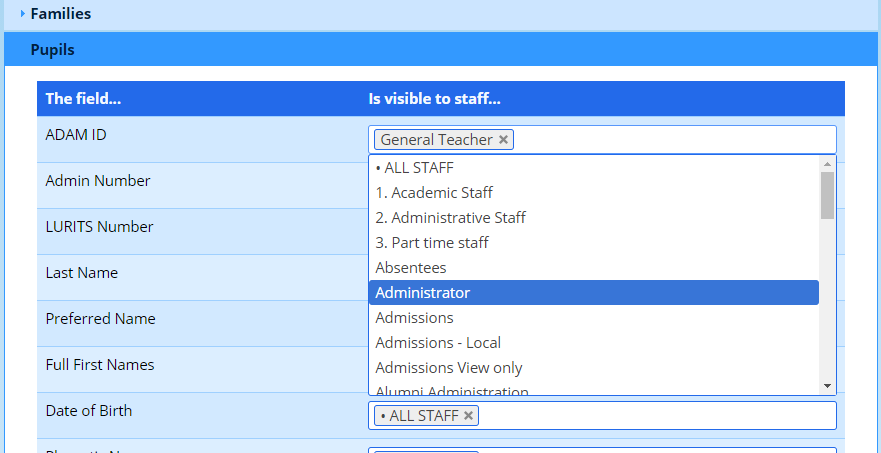Image resolution: width=881 pixels, height=453 pixels.
Task: Click the dropdown list scrollbar thumb
Action: (827, 195)
